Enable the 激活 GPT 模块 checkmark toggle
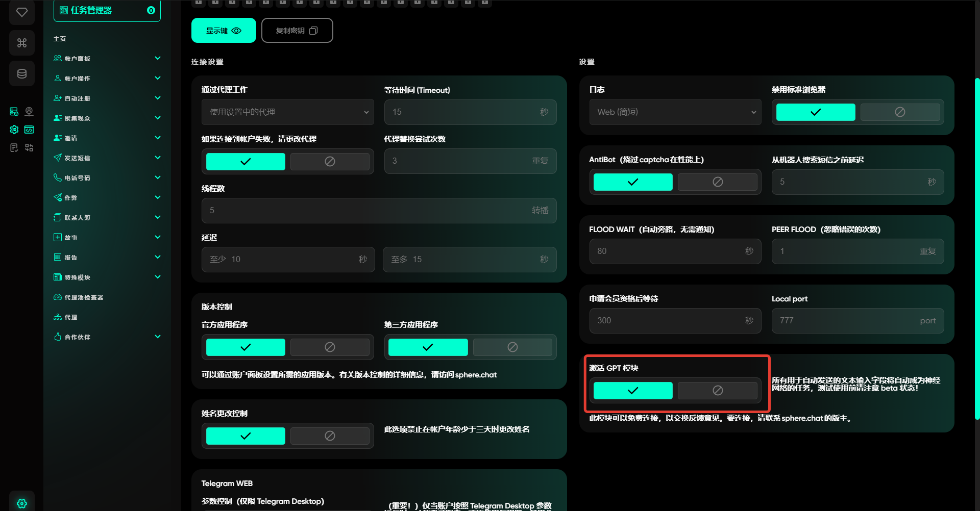 click(x=633, y=391)
